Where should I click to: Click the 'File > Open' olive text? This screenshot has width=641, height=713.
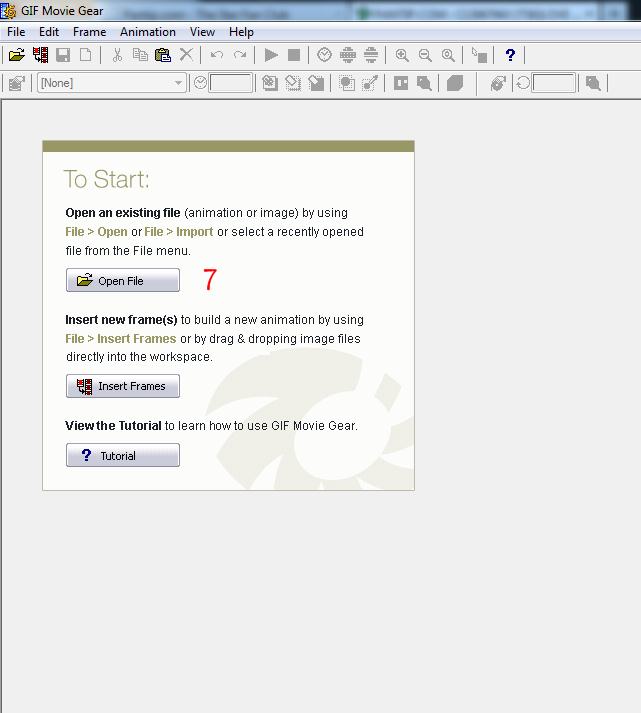click(x=96, y=232)
